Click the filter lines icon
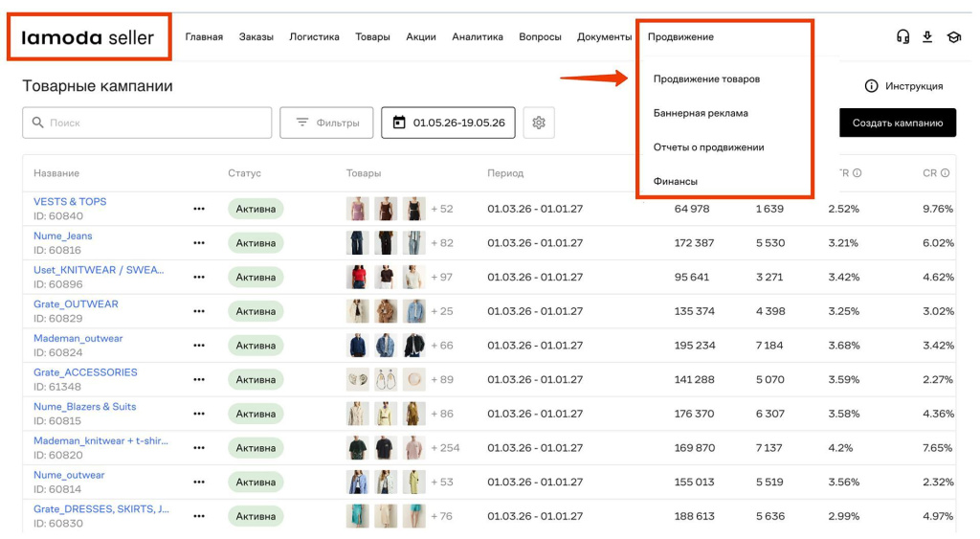The height and width of the screenshot is (539, 980). pyautogui.click(x=301, y=123)
